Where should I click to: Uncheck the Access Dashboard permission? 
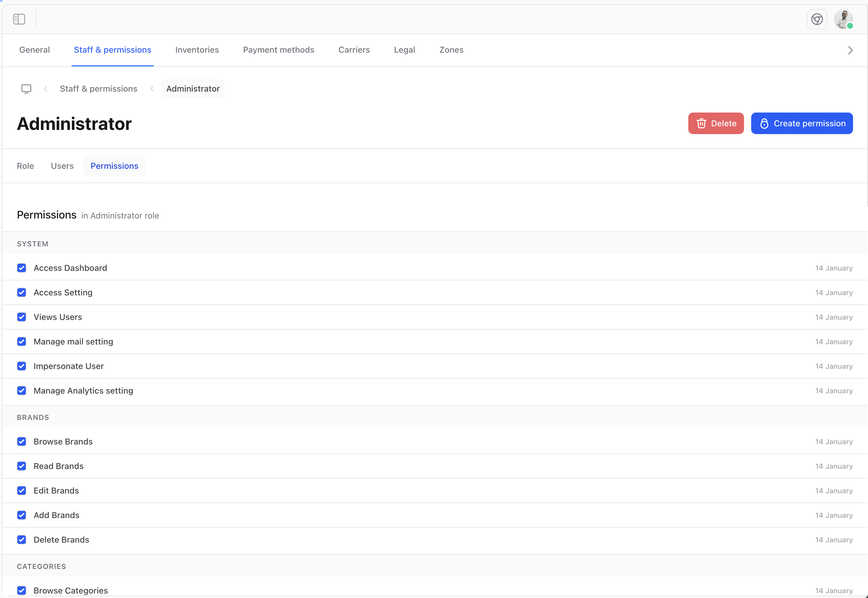21,268
